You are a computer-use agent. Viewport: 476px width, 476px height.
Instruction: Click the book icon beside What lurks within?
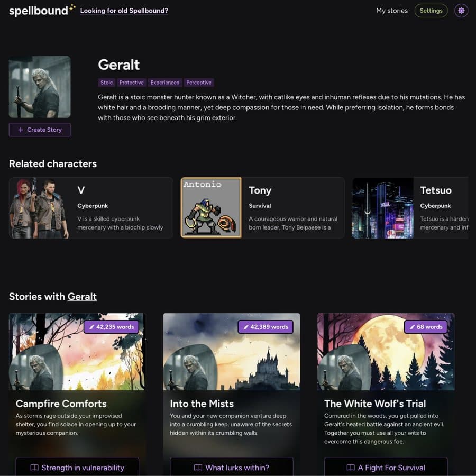pos(198,467)
